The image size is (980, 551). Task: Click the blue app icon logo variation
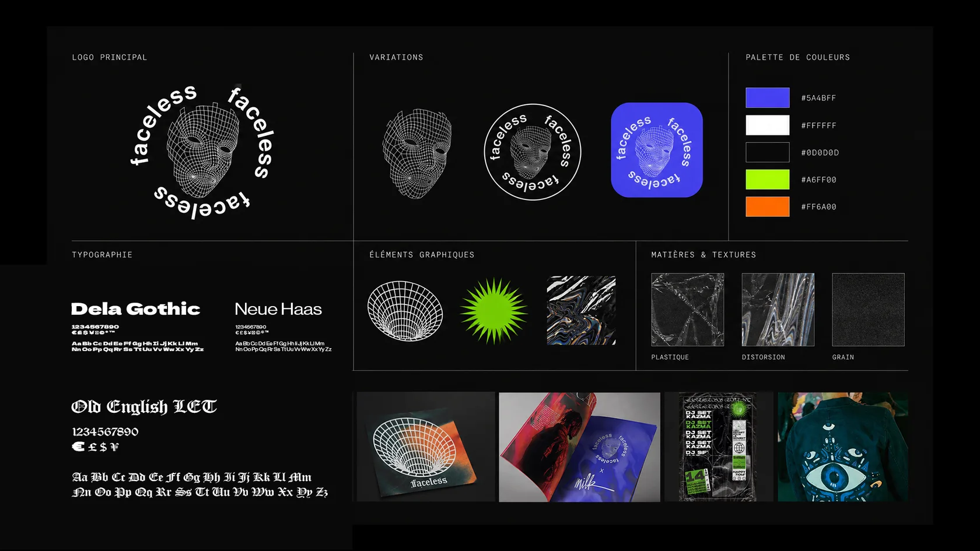click(x=657, y=150)
